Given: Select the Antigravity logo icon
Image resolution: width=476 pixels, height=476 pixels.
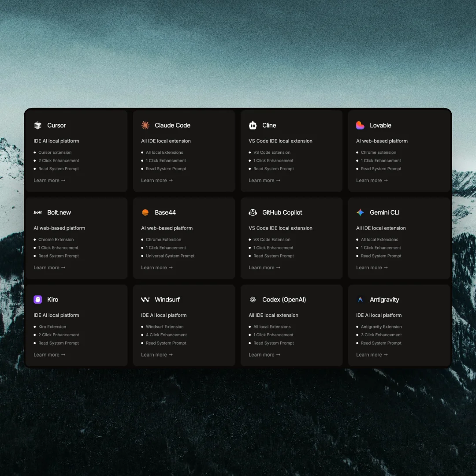Looking at the screenshot, I should point(360,299).
